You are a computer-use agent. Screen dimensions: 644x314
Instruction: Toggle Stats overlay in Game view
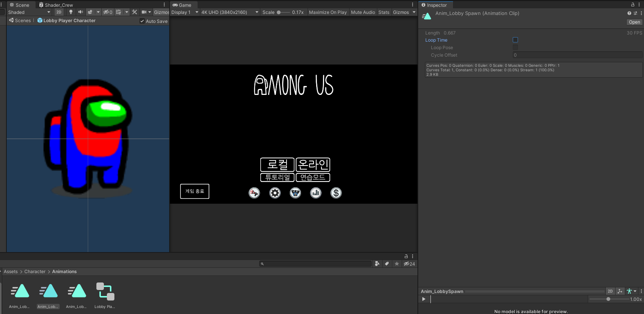pos(384,12)
